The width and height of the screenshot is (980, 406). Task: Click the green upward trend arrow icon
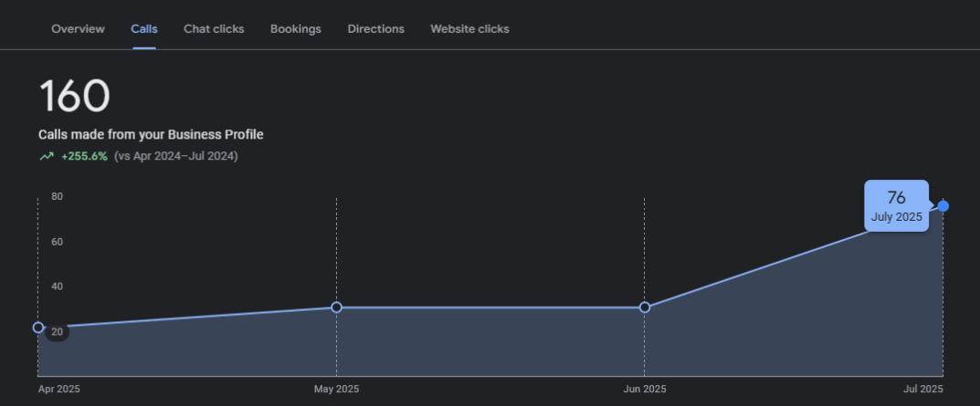pos(46,156)
